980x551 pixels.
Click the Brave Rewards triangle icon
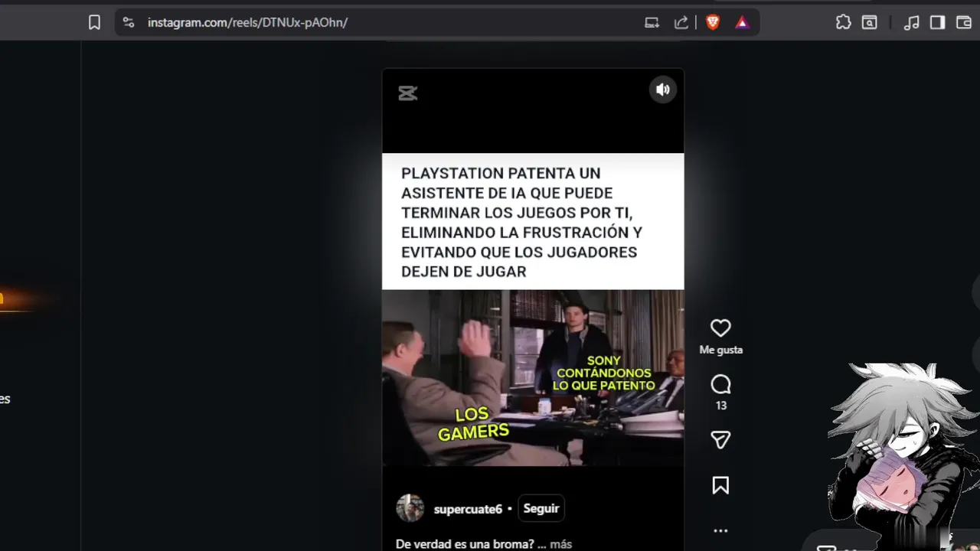pos(742,22)
